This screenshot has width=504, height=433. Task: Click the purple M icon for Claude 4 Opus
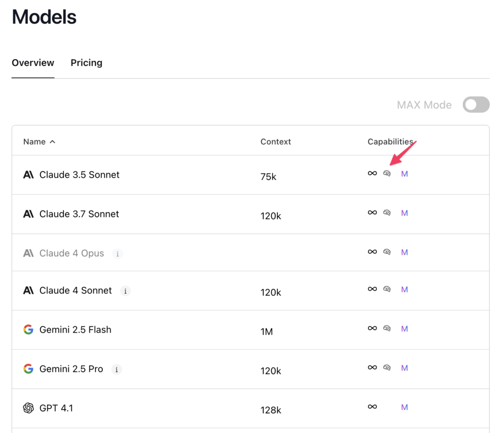pos(405,252)
